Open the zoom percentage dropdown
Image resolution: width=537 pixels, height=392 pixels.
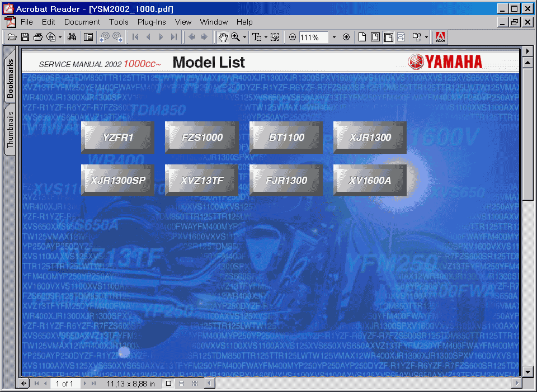point(334,37)
